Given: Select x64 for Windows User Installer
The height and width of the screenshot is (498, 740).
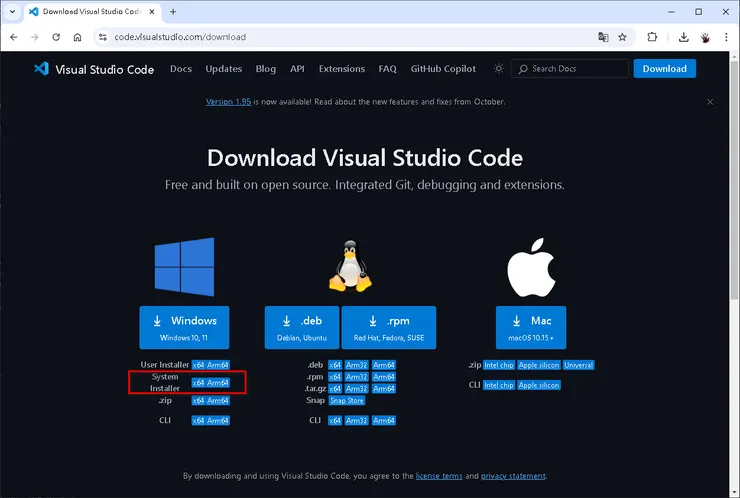Looking at the screenshot, I should [198, 365].
